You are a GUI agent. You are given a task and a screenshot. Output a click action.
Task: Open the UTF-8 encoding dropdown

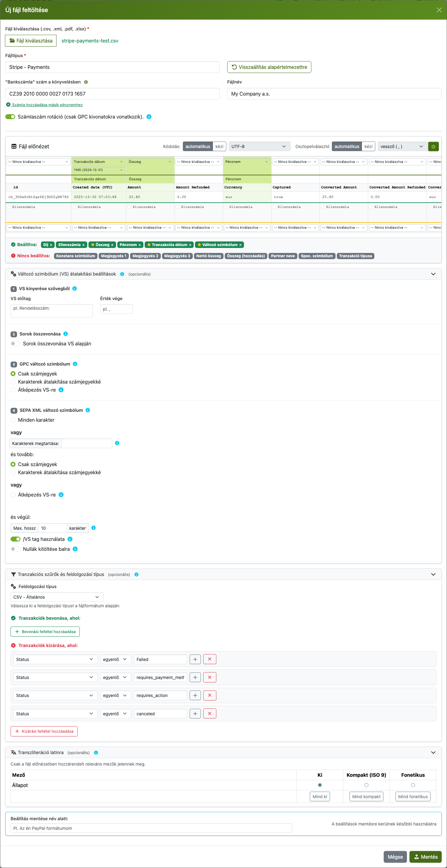tap(259, 146)
